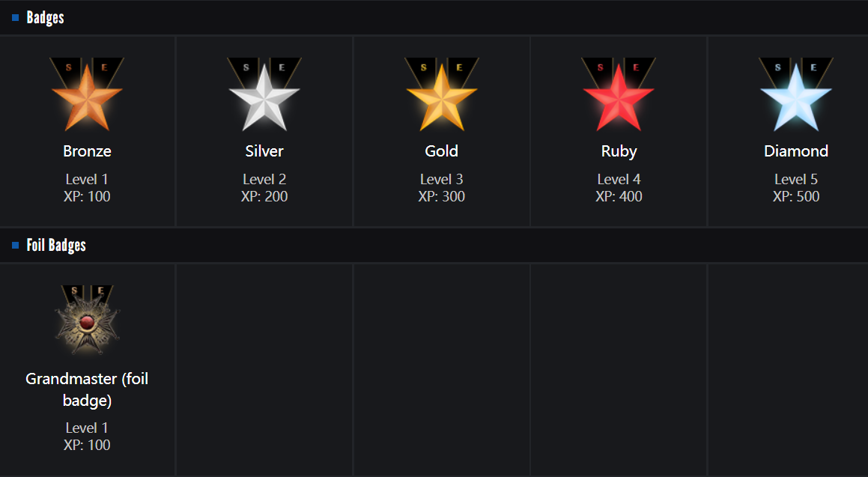The image size is (868, 477).
Task: Select the Diamond star badge icon
Action: (796, 95)
